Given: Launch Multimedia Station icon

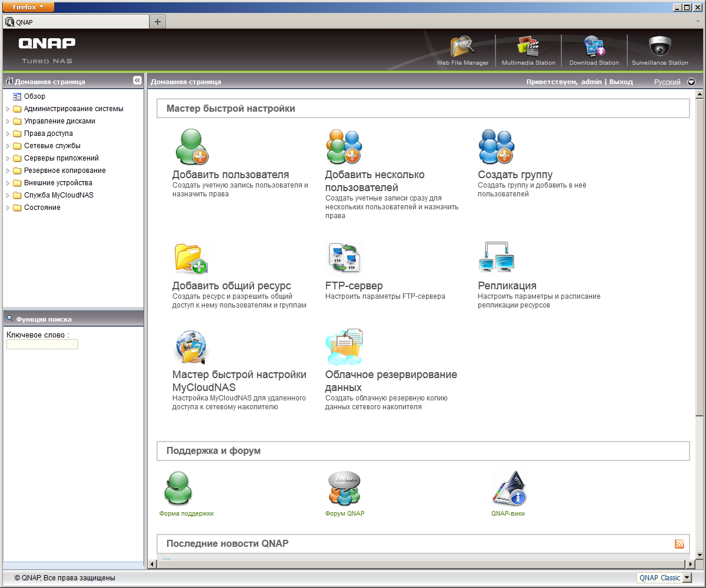Looking at the screenshot, I should [x=528, y=46].
